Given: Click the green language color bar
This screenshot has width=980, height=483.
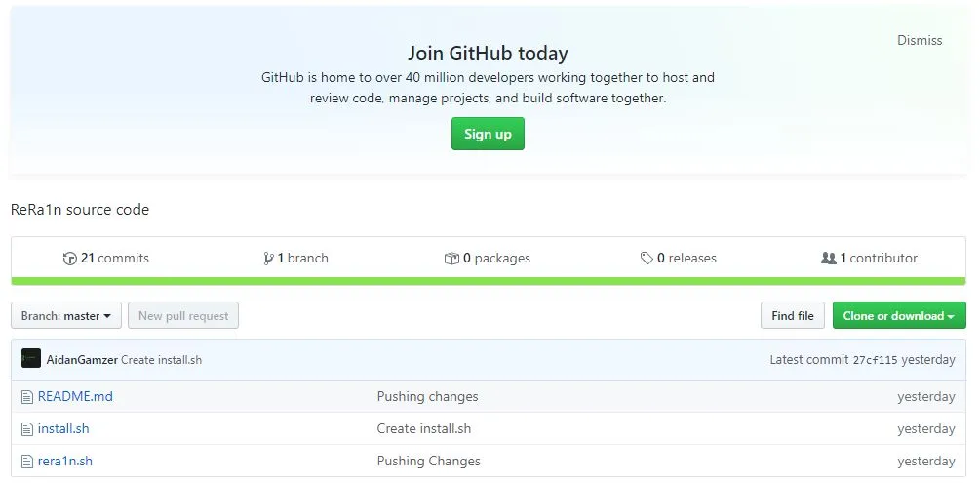Looking at the screenshot, I should pos(489,281).
